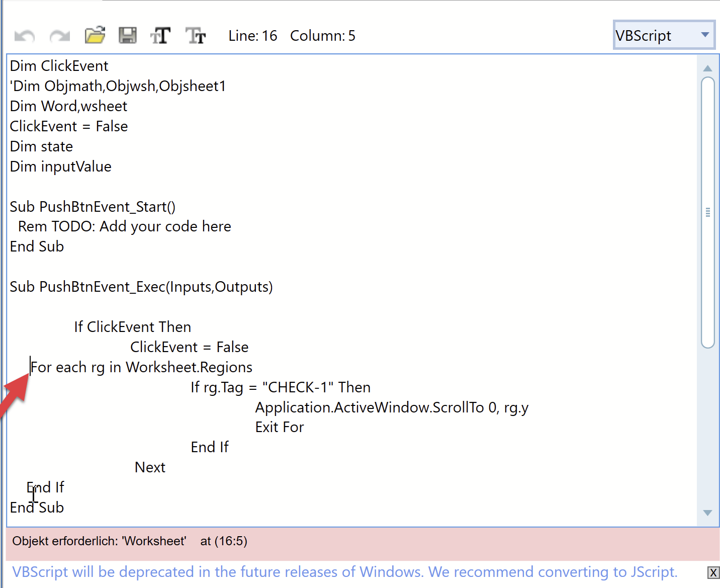
Task: Open a script file
Action: click(x=95, y=35)
